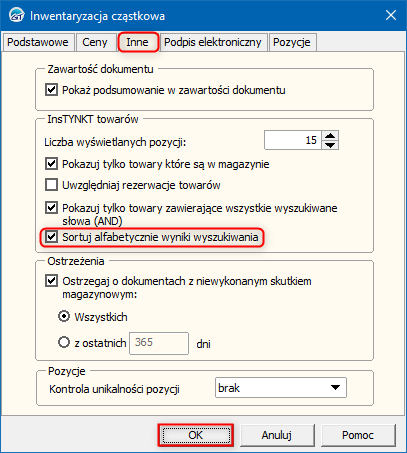The width and height of the screenshot is (407, 453).
Task: Uncheck Pokazuj tylko towary które są w magazynie
Action: point(51,164)
